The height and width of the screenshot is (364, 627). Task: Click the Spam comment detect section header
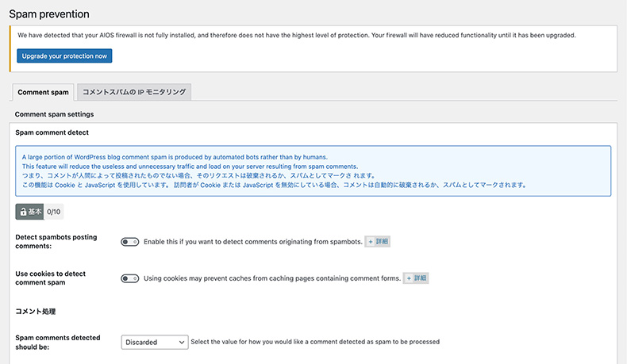point(52,132)
